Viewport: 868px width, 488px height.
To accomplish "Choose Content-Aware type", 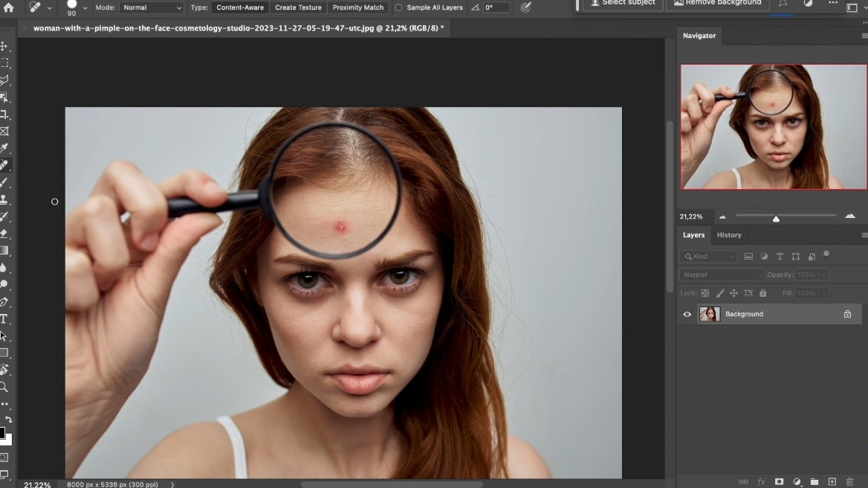I will (240, 7).
